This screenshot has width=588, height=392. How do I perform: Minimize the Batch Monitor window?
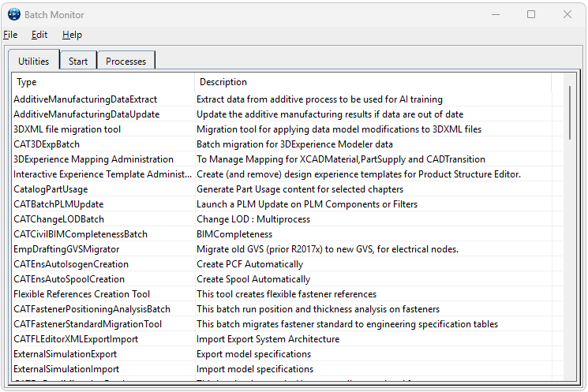(496, 15)
